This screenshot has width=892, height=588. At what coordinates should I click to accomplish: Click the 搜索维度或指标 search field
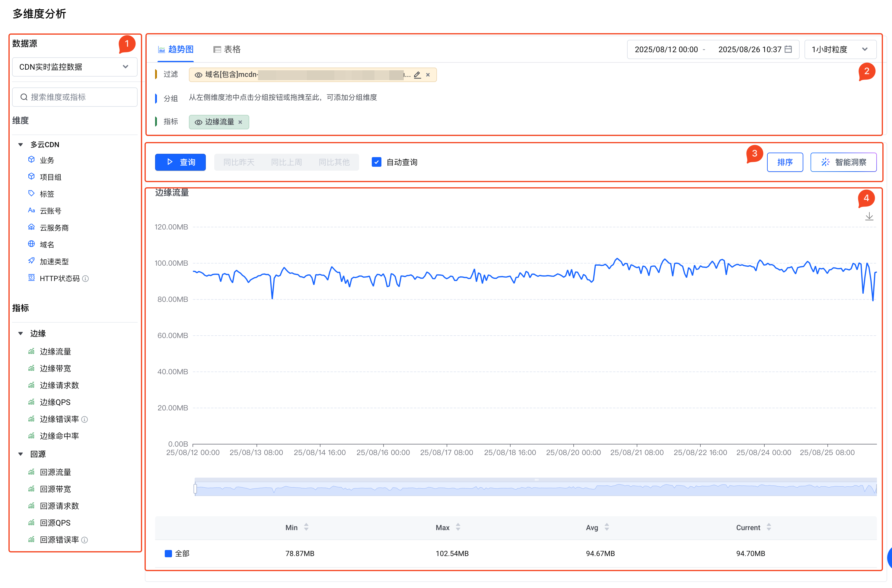coord(75,97)
